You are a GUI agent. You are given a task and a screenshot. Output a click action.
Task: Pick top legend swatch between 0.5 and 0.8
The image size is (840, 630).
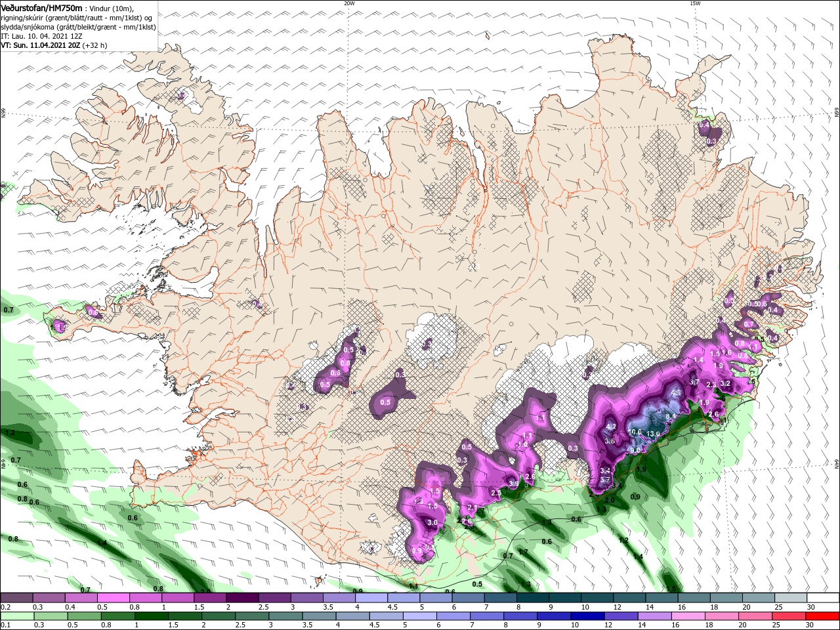point(113,598)
